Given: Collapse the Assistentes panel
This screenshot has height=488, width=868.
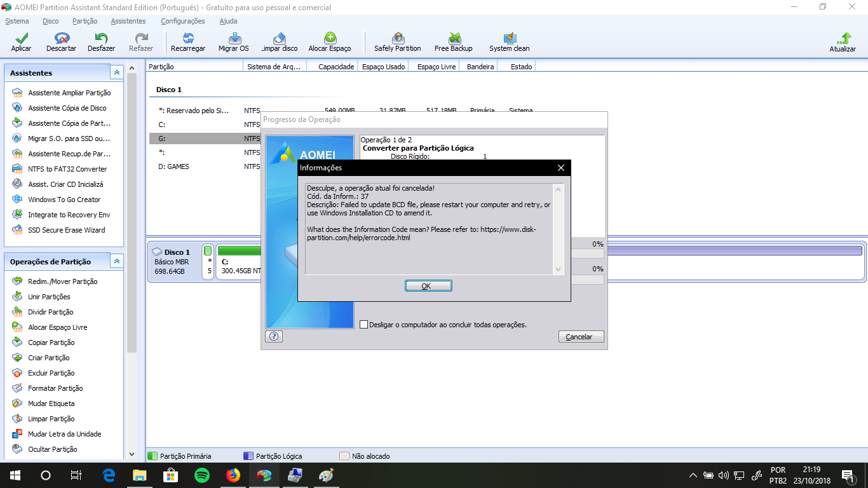Looking at the screenshot, I should 116,73.
